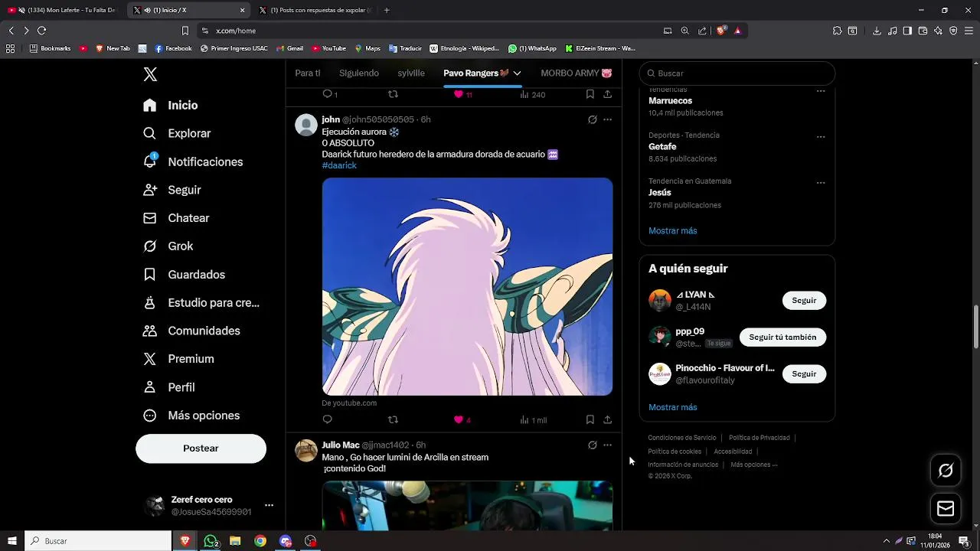
Task: Repost john's post
Action: click(393, 419)
